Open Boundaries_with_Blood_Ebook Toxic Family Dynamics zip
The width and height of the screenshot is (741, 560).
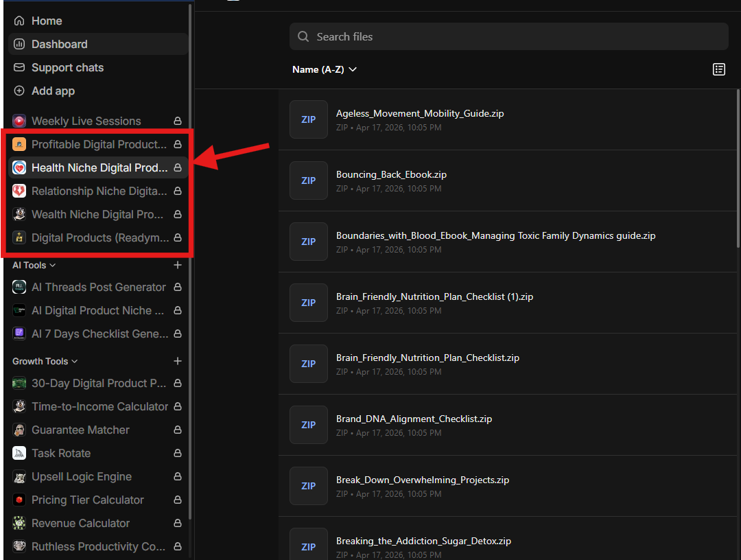507,242
